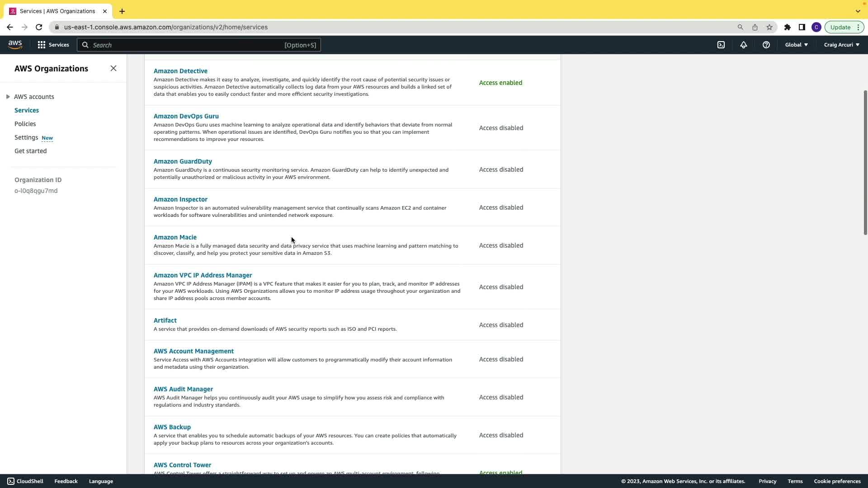The height and width of the screenshot is (488, 868).
Task: Open CloudShell icon in top navigation bar
Action: pyautogui.click(x=721, y=45)
